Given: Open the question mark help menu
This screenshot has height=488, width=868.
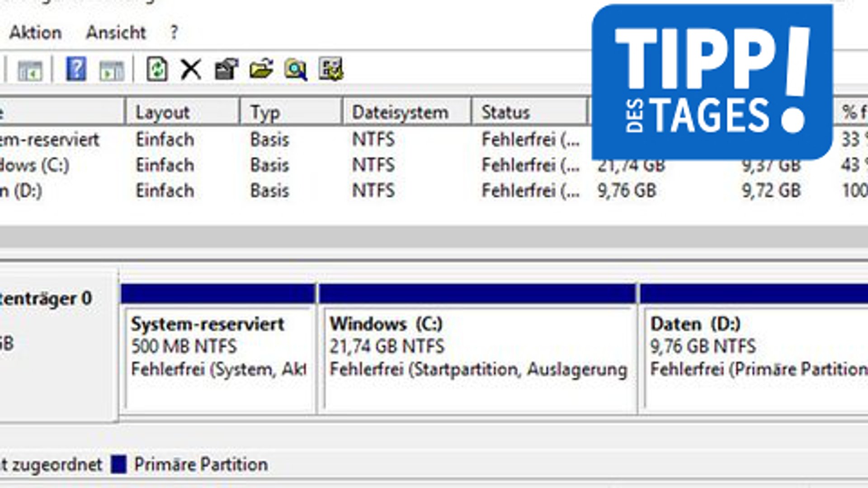Looking at the screenshot, I should coord(174,33).
